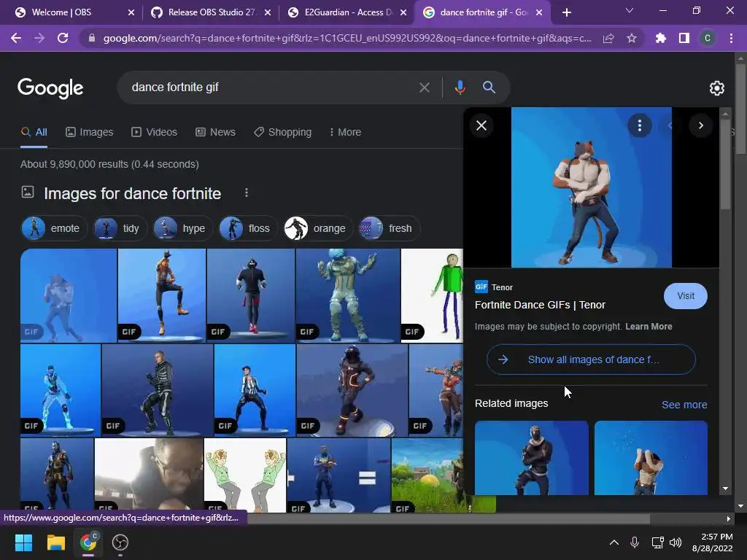Screen dimensions: 747x560
Task: View site information padlock icon
Action: (91, 38)
